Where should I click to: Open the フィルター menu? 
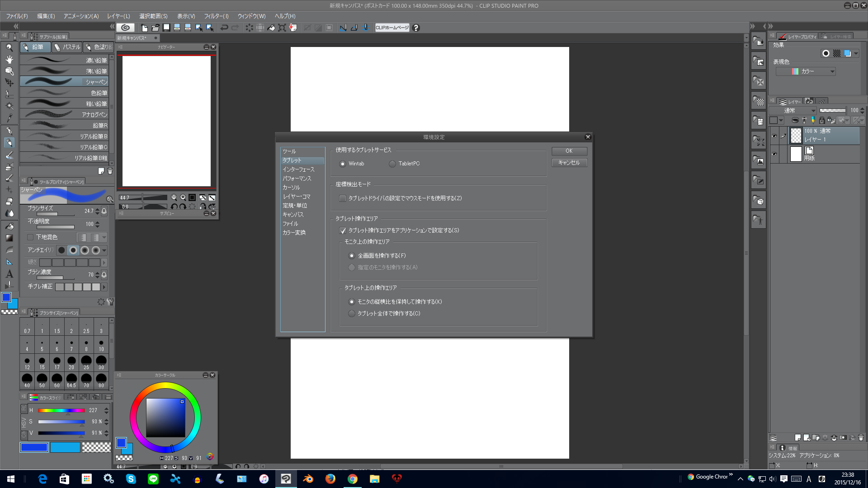216,16
